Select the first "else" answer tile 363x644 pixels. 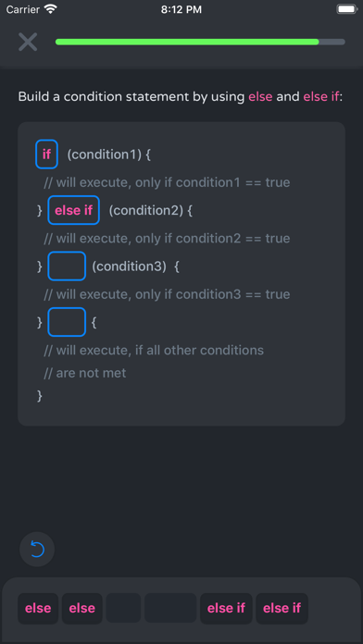[x=38, y=608]
